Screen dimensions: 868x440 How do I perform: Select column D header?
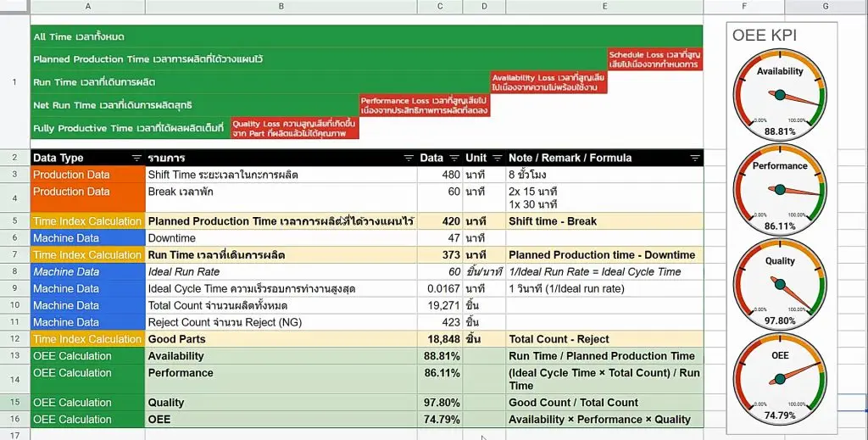[x=484, y=7]
